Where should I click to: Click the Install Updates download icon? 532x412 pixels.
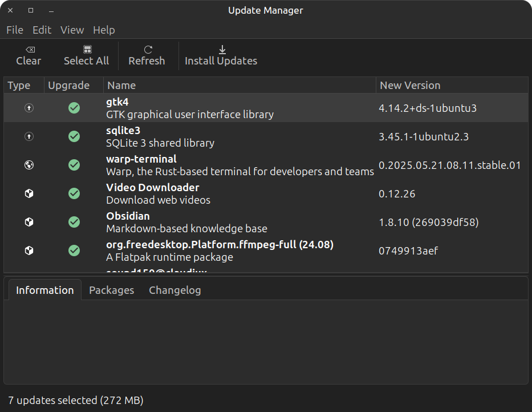[222, 50]
